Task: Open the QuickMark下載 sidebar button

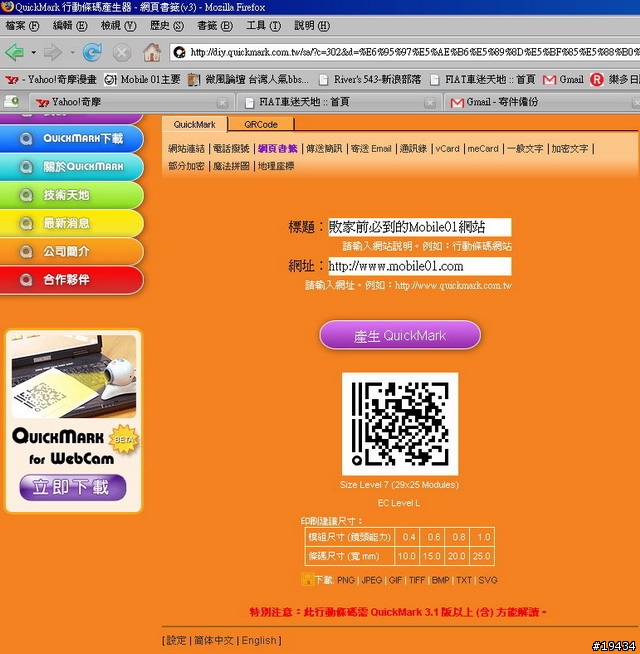Action: coord(72,138)
